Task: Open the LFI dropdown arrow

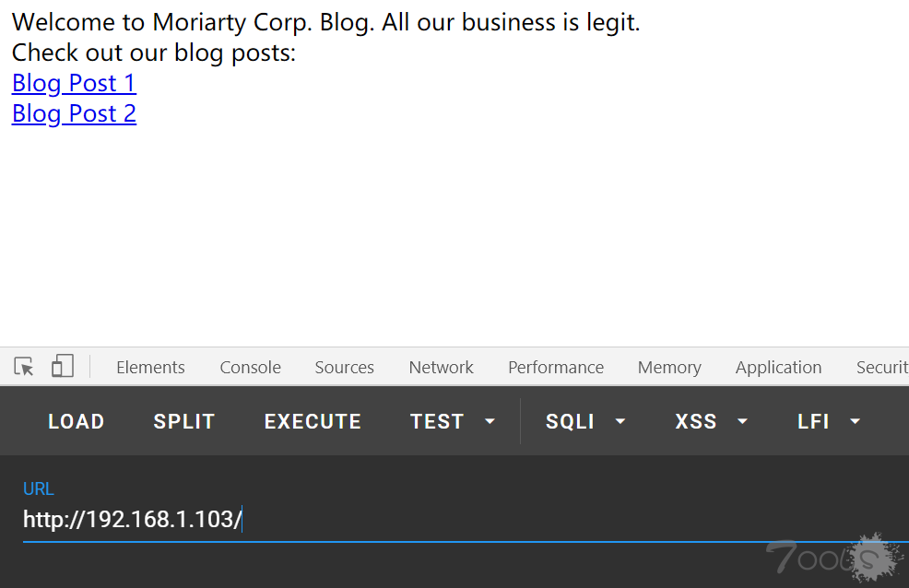Action: point(856,421)
